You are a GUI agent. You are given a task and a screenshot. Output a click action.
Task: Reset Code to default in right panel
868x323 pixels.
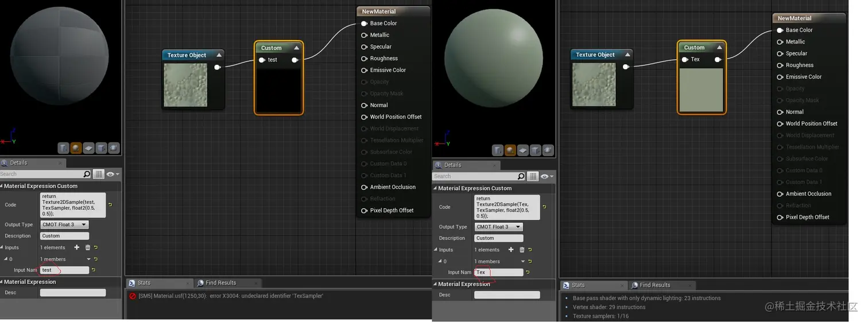tap(544, 207)
